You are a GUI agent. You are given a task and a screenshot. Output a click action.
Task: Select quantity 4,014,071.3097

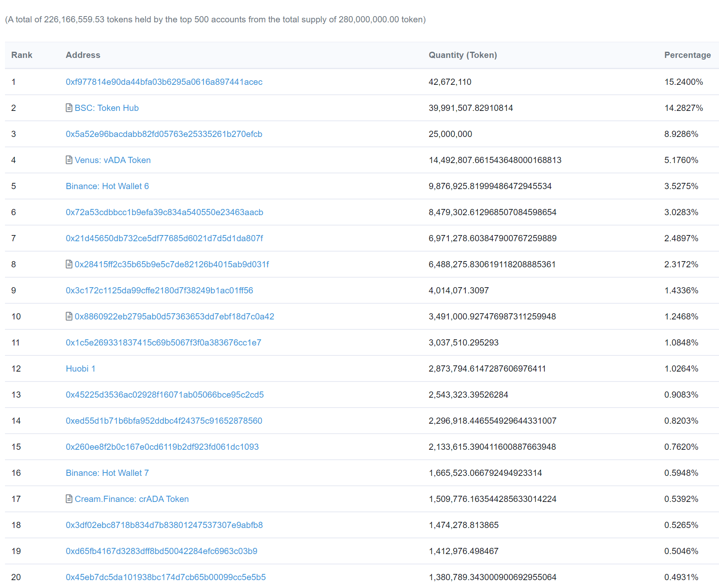point(459,290)
